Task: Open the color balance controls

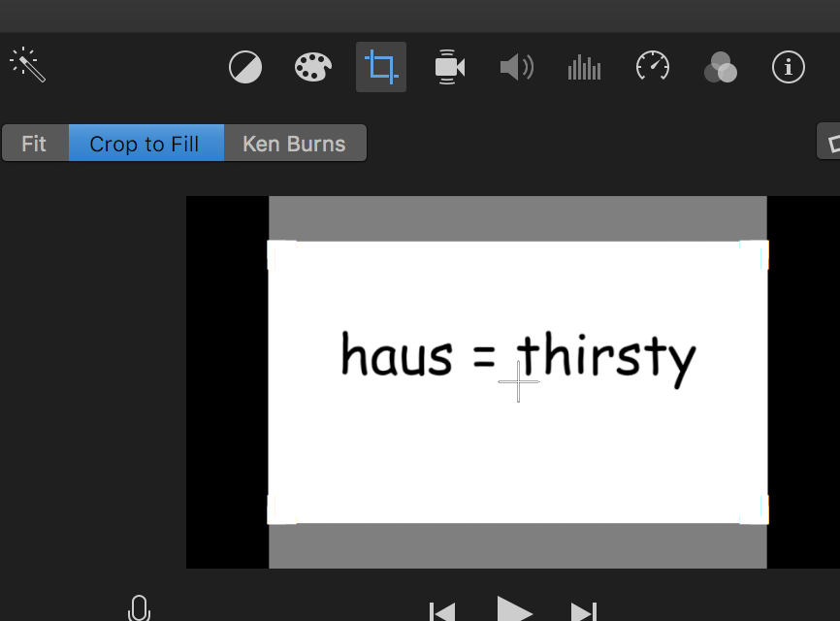Action: pyautogui.click(x=245, y=68)
